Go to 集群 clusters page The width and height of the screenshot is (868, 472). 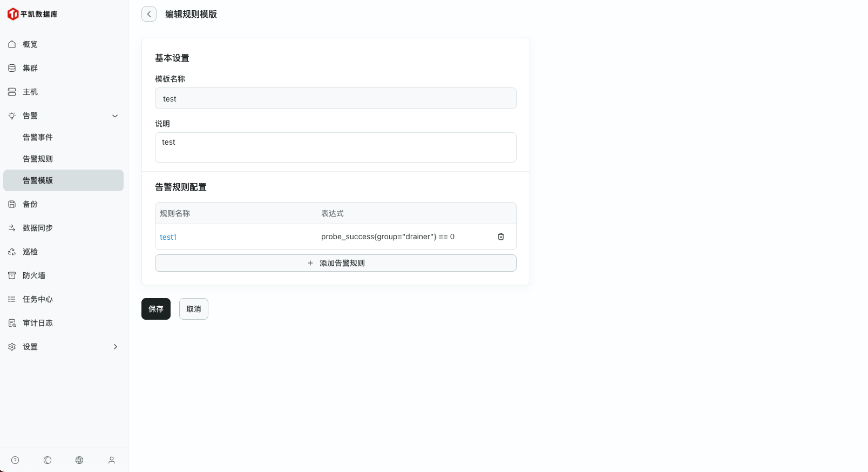point(30,68)
